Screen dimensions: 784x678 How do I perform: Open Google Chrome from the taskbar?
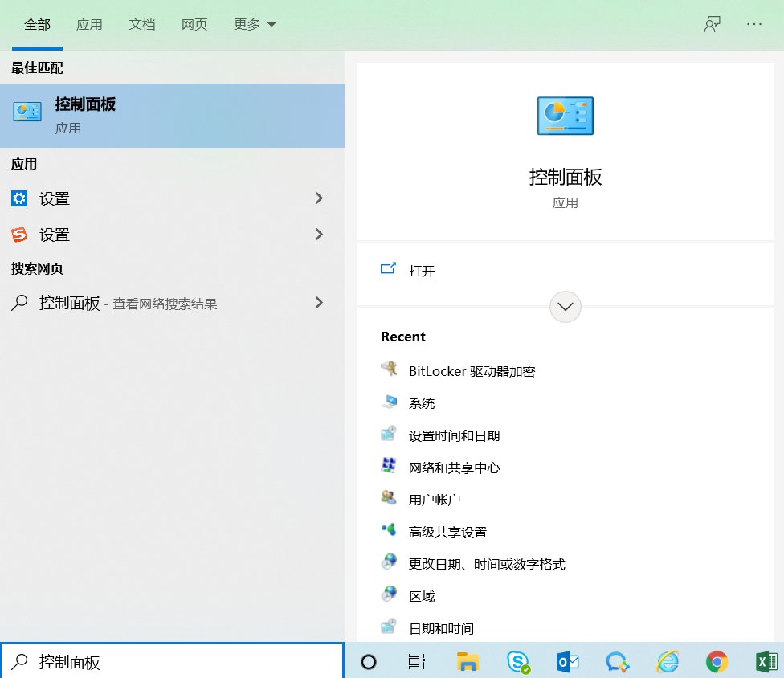(x=717, y=662)
